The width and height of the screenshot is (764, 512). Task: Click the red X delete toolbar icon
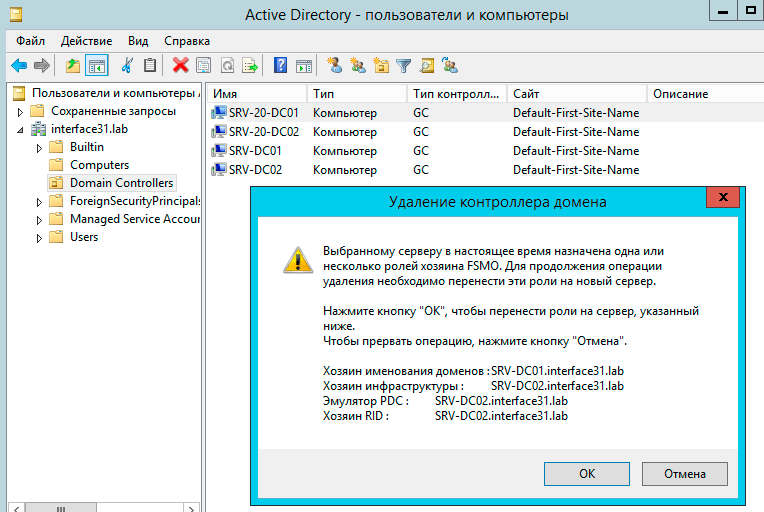(x=181, y=66)
